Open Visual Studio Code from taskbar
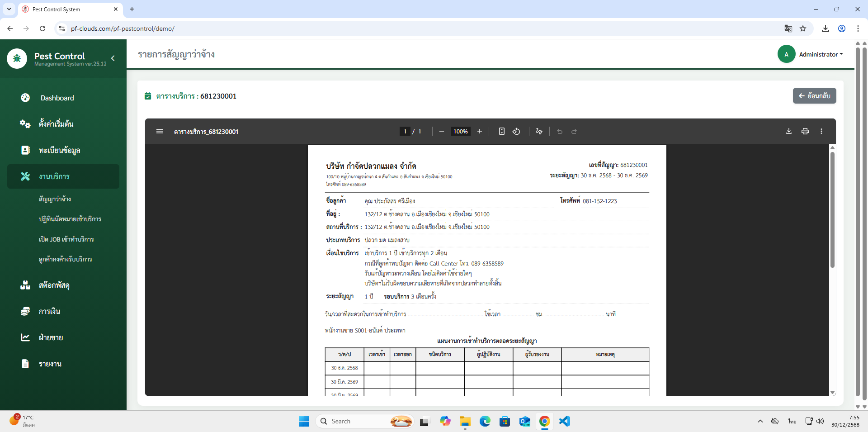The image size is (868, 432). 564,421
